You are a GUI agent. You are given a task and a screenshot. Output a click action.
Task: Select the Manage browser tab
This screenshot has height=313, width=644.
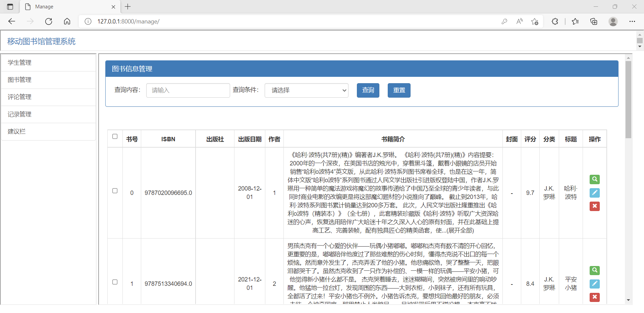pos(70,7)
